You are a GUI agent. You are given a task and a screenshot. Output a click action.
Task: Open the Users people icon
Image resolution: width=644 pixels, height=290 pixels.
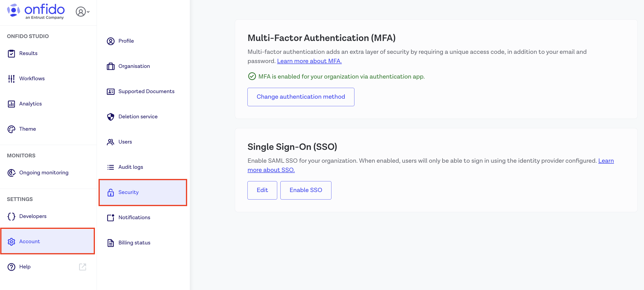click(x=110, y=142)
